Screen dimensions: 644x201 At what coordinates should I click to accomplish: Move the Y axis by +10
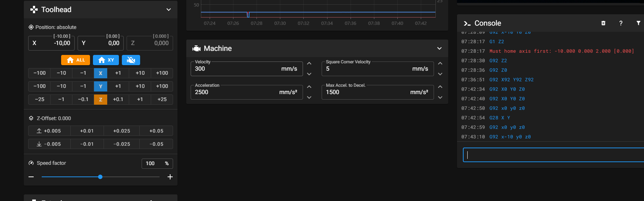click(x=140, y=86)
